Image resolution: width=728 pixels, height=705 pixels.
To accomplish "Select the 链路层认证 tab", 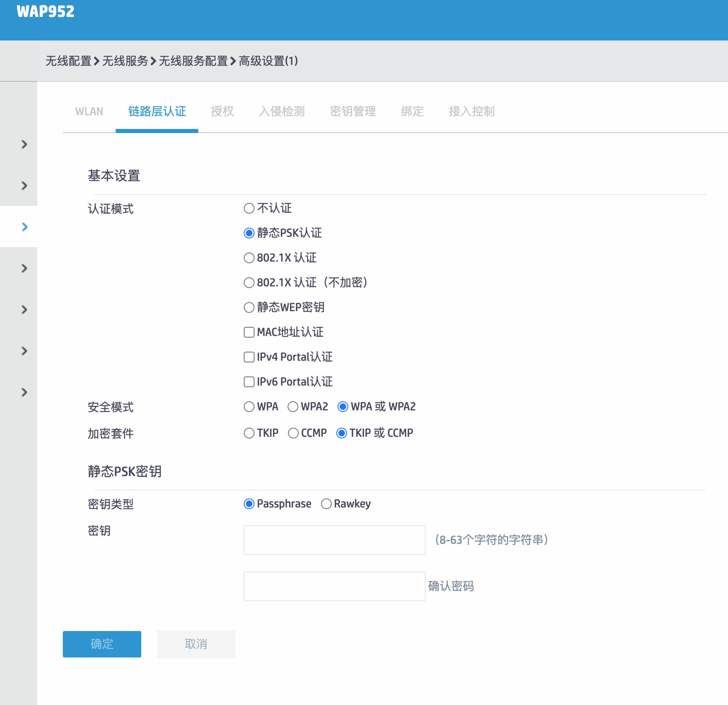I will (157, 112).
